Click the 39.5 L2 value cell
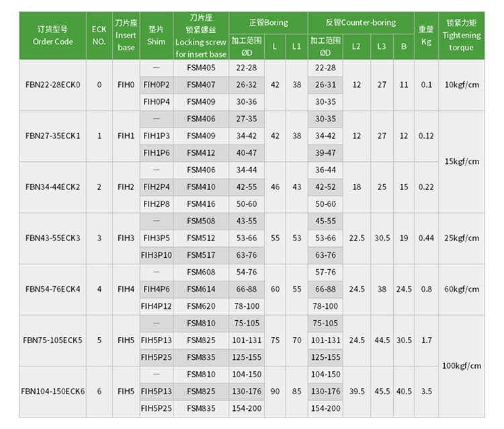This screenshot has height=429, width=504. click(356, 391)
